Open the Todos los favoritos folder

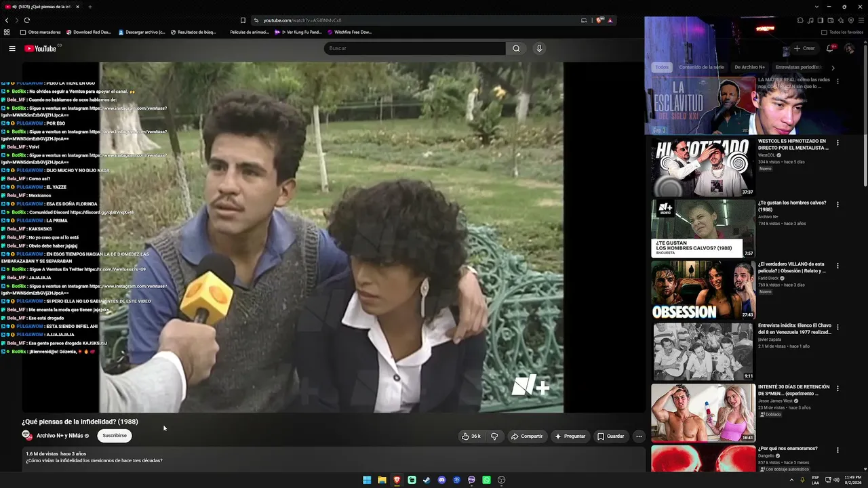(x=842, y=32)
